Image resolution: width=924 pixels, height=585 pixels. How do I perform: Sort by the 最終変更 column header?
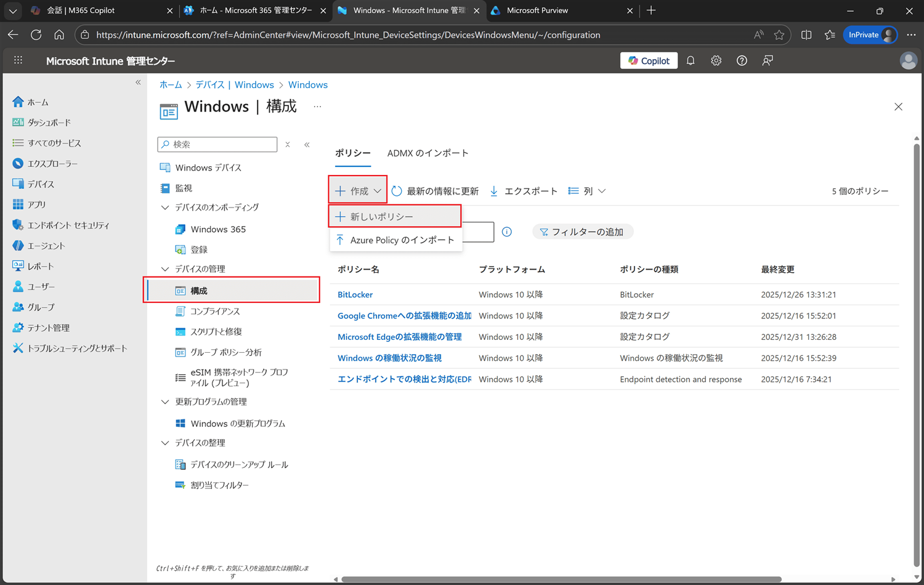click(777, 270)
